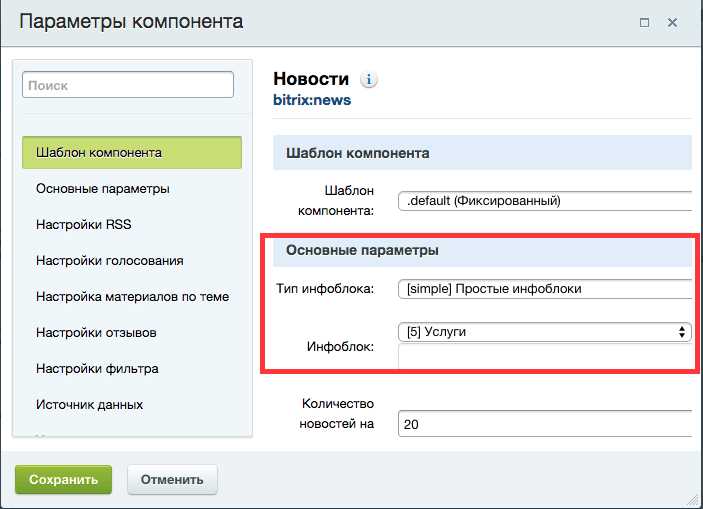703x509 pixels.
Task: Open the Инфоблок dropdown showing [5] Услуги
Action: pyautogui.click(x=545, y=332)
